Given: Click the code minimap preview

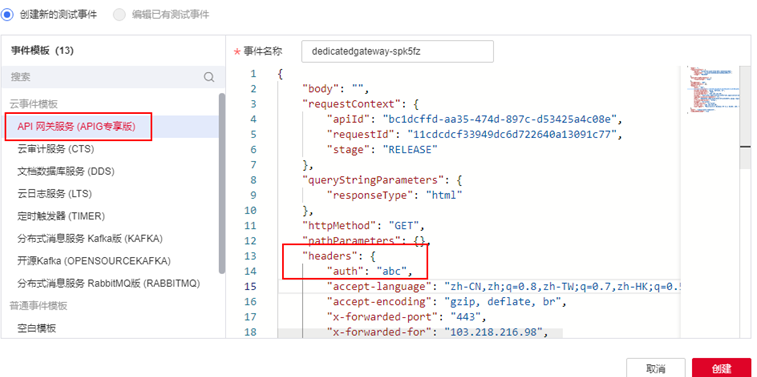Looking at the screenshot, I should click(x=713, y=90).
